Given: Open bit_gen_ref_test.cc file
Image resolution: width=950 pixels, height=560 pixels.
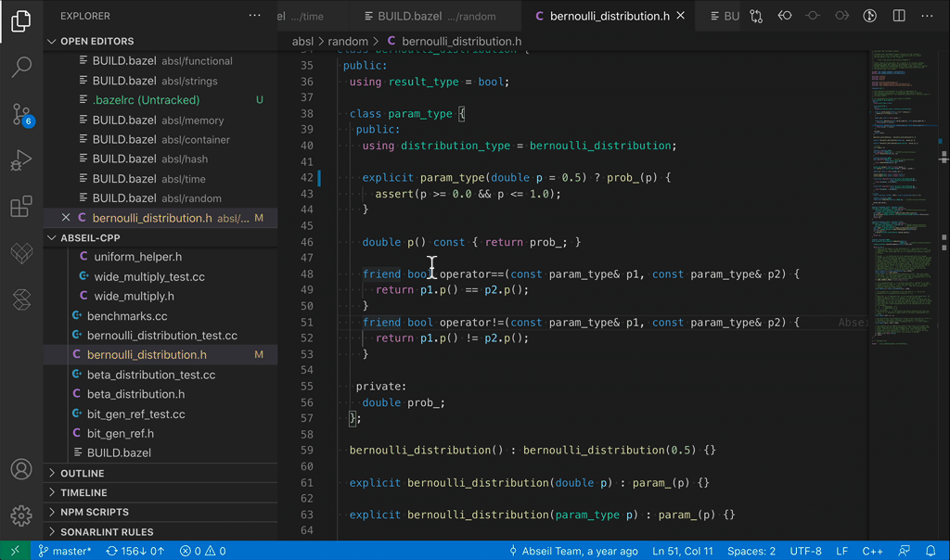Looking at the screenshot, I should point(160,414).
